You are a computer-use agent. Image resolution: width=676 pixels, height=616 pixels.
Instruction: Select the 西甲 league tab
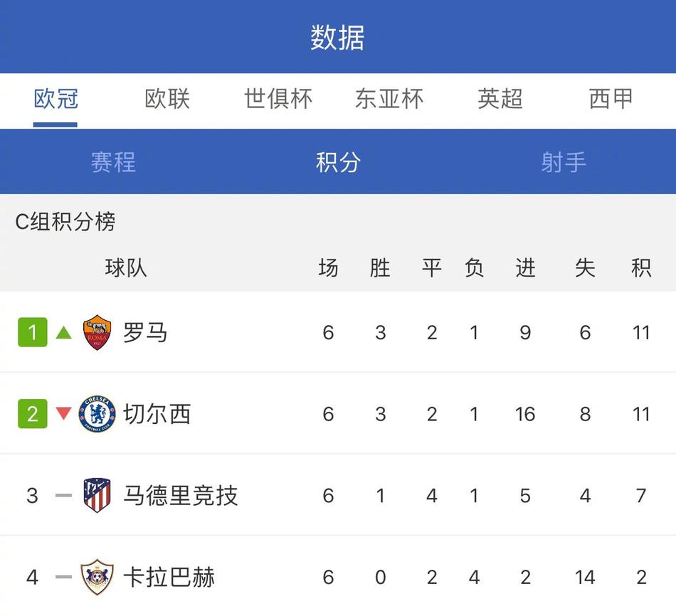click(611, 99)
